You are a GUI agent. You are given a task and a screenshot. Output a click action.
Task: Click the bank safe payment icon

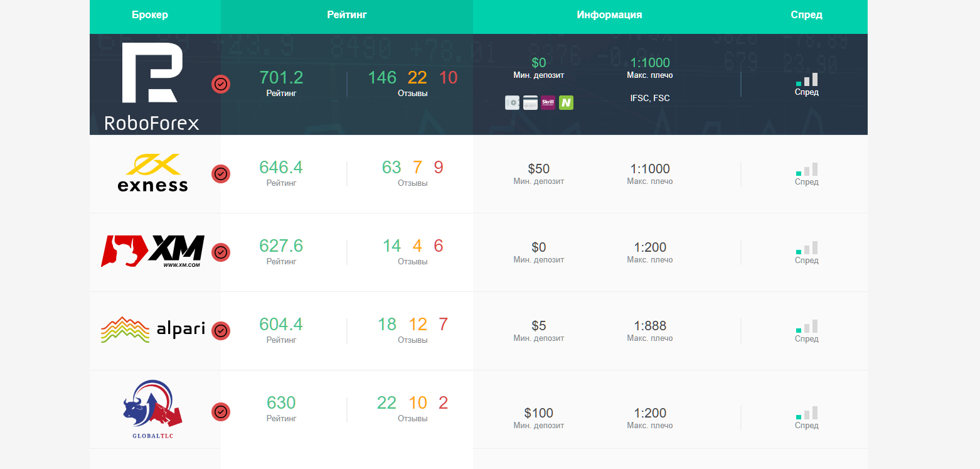coord(513,102)
